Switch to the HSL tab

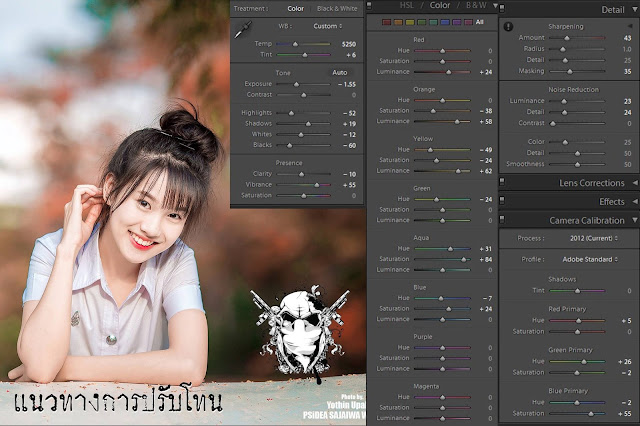[x=406, y=5]
